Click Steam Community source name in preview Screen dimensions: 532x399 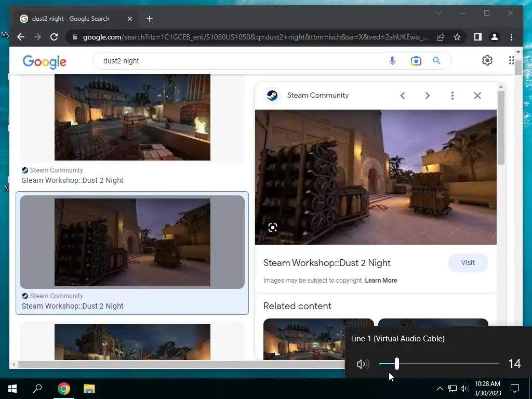coord(318,96)
